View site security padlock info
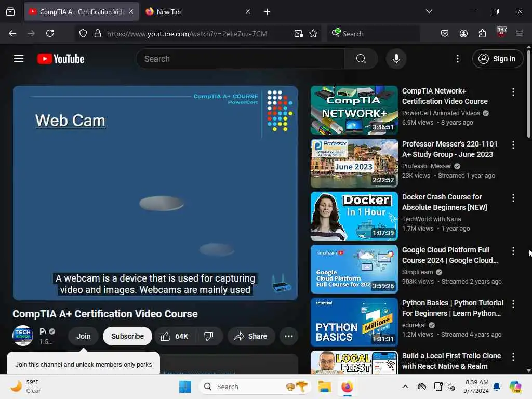Image resolution: width=532 pixels, height=399 pixels. pos(98,34)
